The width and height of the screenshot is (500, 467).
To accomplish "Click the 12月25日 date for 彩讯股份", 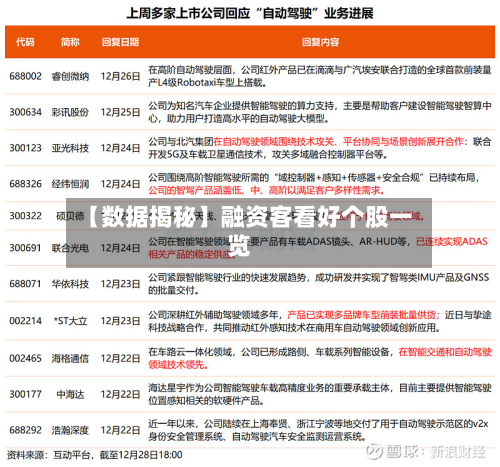I will [120, 112].
